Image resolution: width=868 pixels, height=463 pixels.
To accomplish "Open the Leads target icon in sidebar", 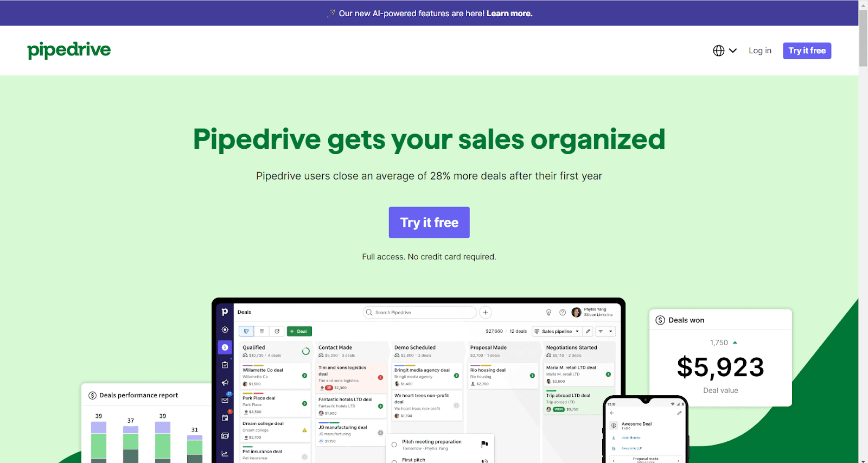I will coord(225,329).
